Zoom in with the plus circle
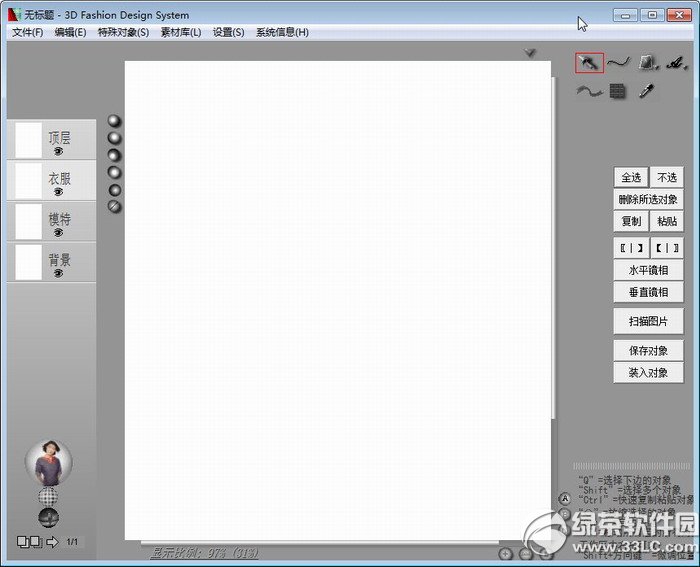The image size is (700, 567). [x=505, y=554]
